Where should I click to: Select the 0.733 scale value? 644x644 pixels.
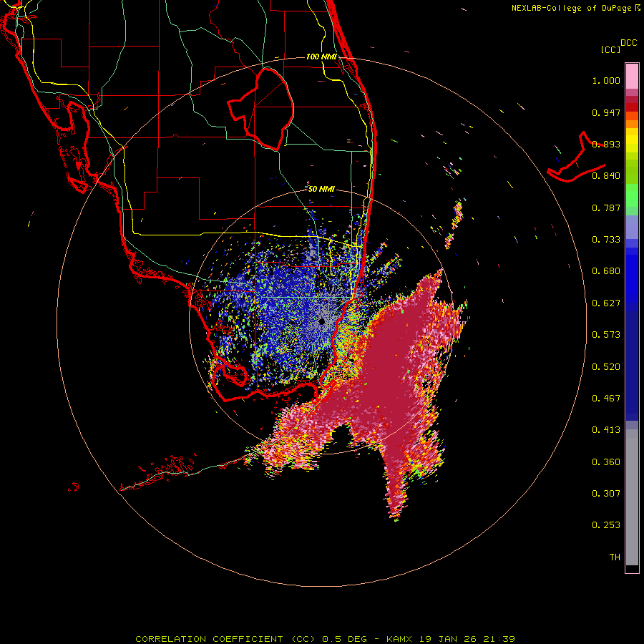(606, 240)
